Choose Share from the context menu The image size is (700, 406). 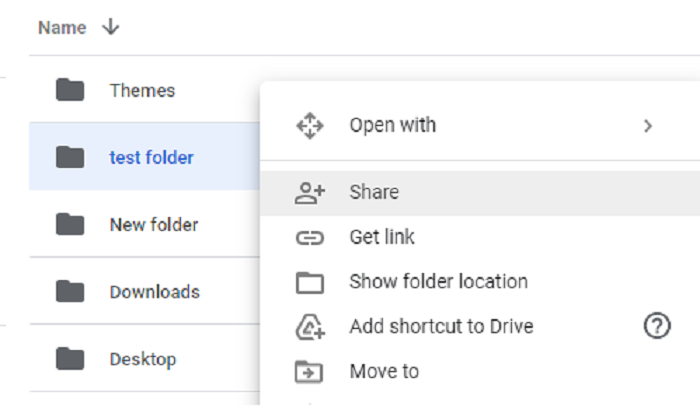click(x=374, y=193)
